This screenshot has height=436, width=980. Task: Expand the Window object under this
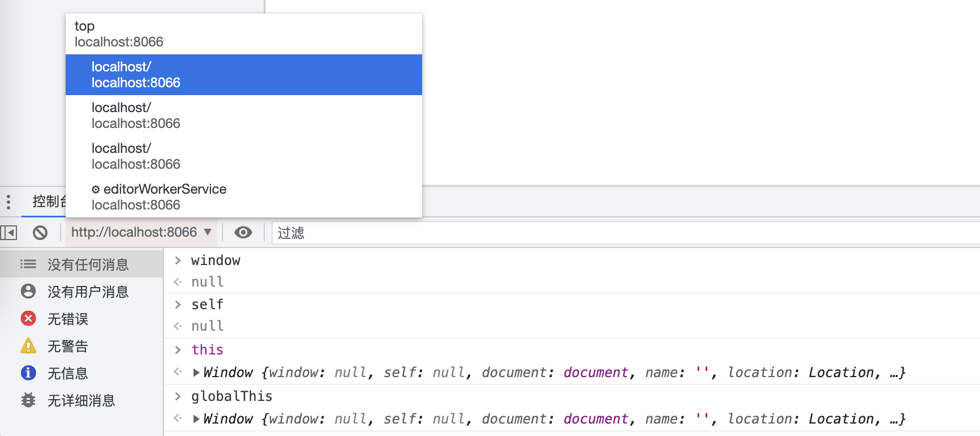(196, 373)
